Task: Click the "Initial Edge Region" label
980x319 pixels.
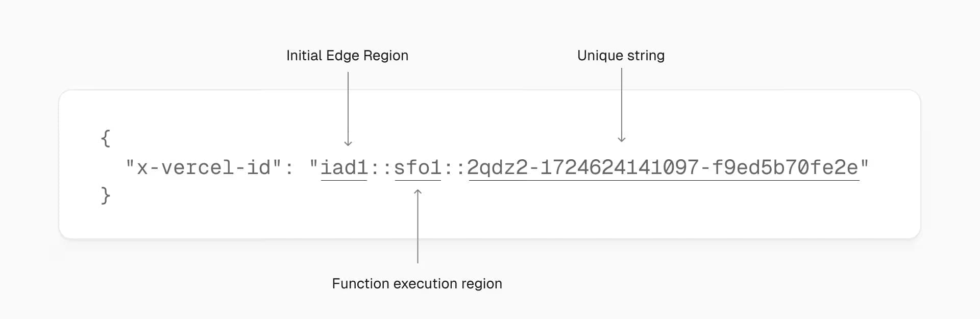Action: pos(347,56)
